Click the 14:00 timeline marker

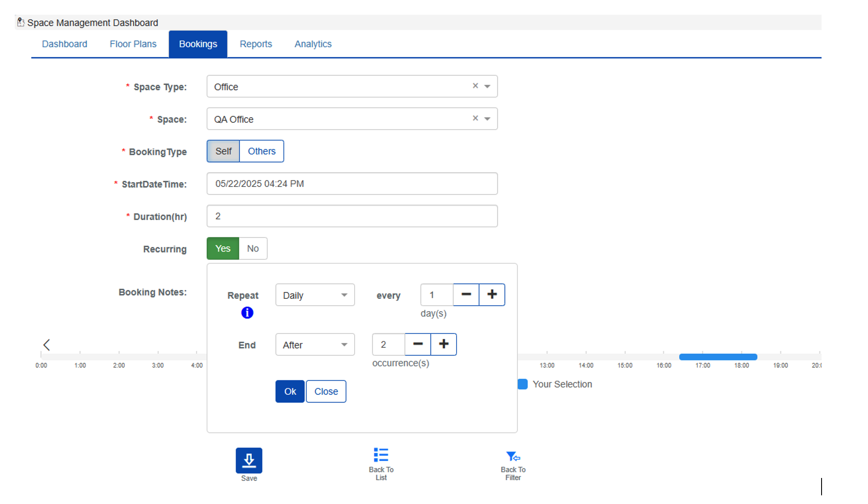tap(586, 365)
